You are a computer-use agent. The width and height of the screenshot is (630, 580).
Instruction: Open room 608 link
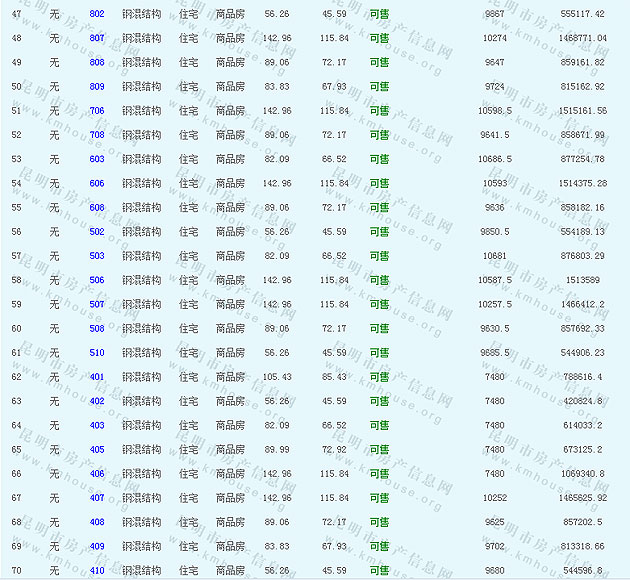[x=97, y=208]
